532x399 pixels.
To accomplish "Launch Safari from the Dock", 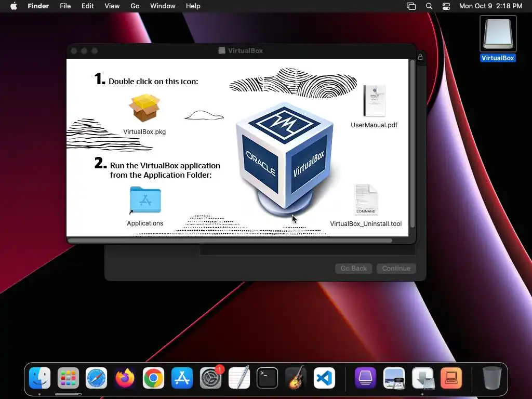I will click(96, 378).
